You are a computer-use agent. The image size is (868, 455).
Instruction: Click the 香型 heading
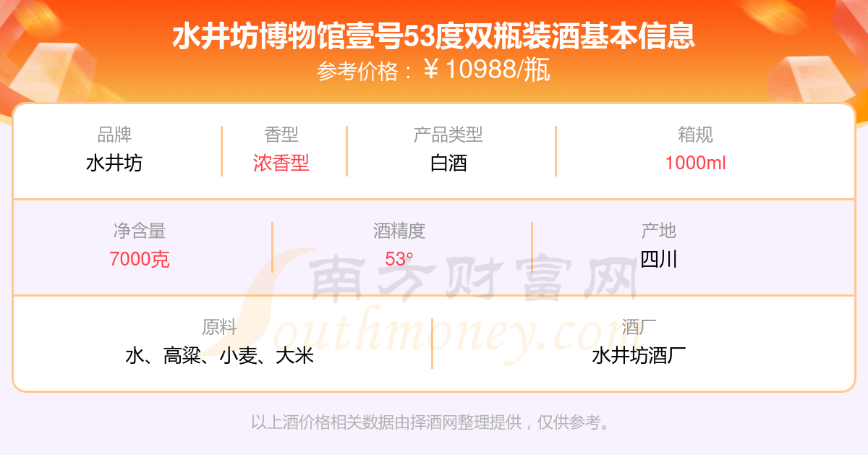point(281,135)
